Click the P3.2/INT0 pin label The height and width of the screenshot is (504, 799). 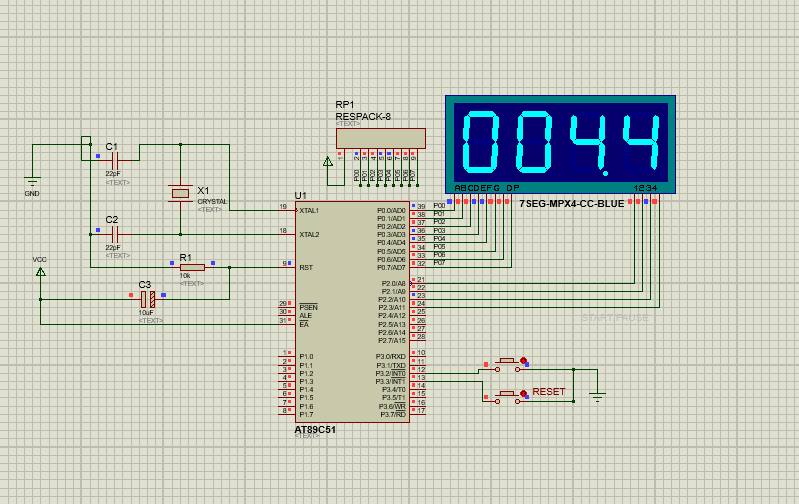click(391, 374)
